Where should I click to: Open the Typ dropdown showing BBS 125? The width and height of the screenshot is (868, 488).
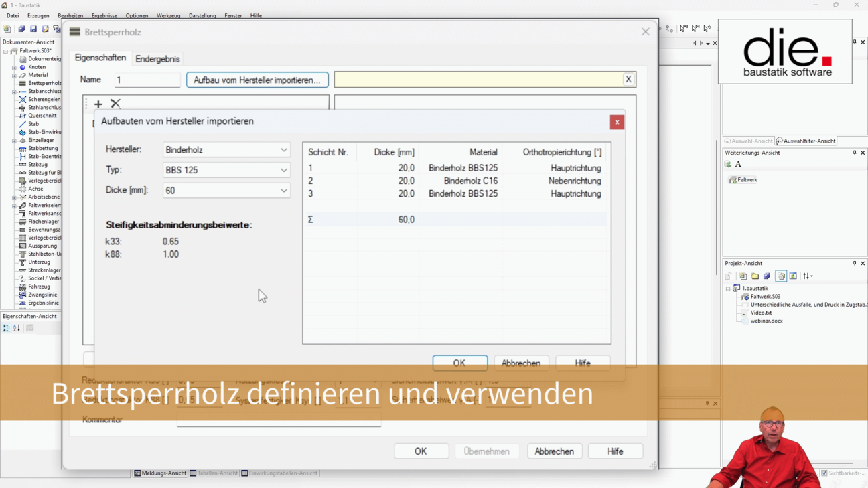226,170
